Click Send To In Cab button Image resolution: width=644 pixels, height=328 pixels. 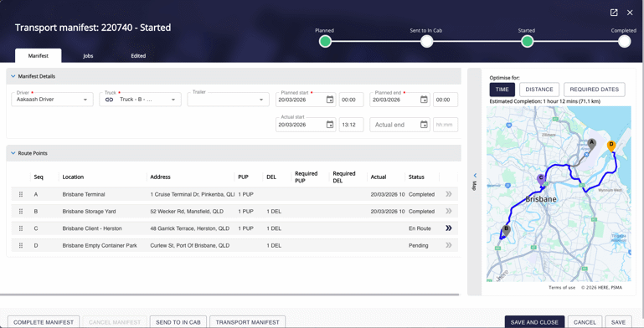point(178,322)
